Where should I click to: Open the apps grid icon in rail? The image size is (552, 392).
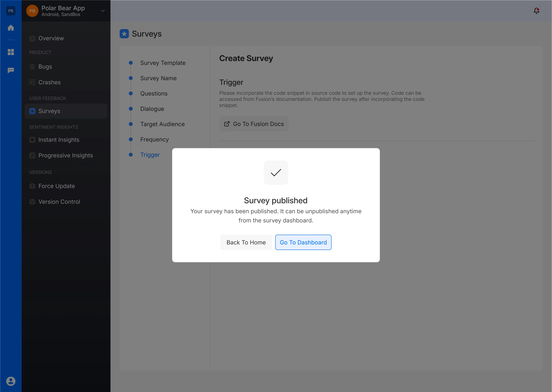click(x=11, y=52)
